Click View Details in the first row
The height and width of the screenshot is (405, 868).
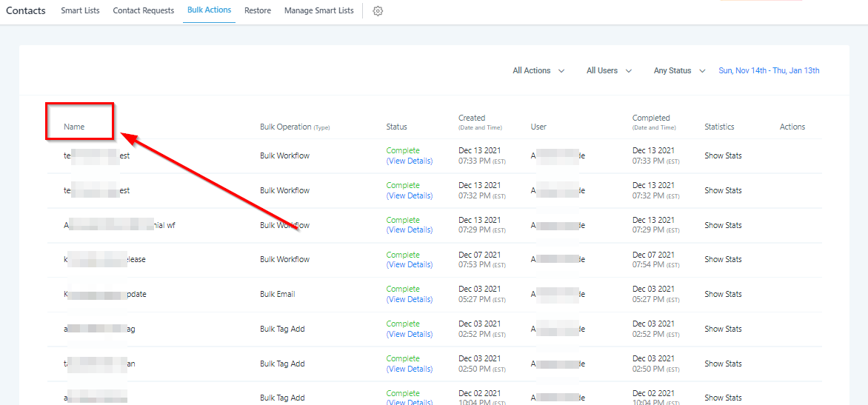point(410,161)
